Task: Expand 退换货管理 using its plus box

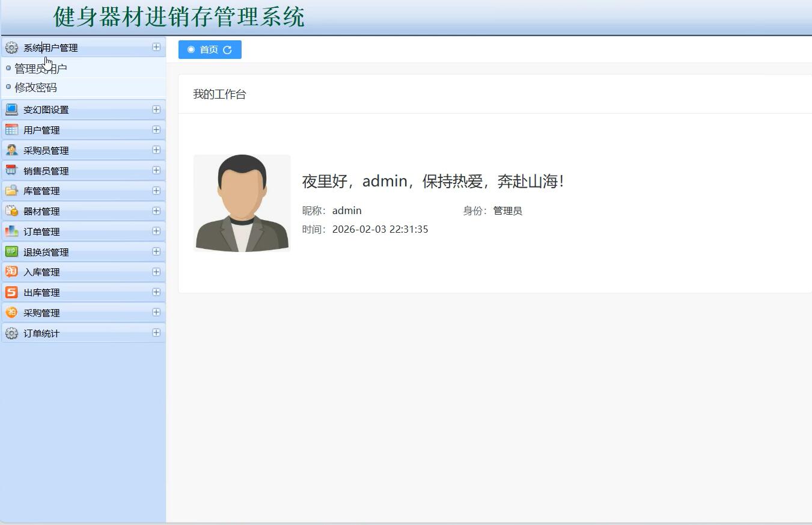Action: (x=156, y=251)
